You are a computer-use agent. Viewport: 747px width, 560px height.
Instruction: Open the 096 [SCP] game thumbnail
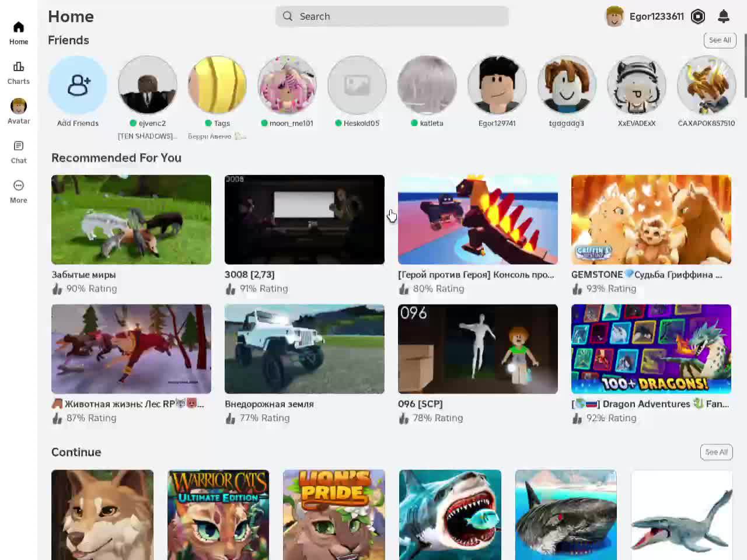478,349
